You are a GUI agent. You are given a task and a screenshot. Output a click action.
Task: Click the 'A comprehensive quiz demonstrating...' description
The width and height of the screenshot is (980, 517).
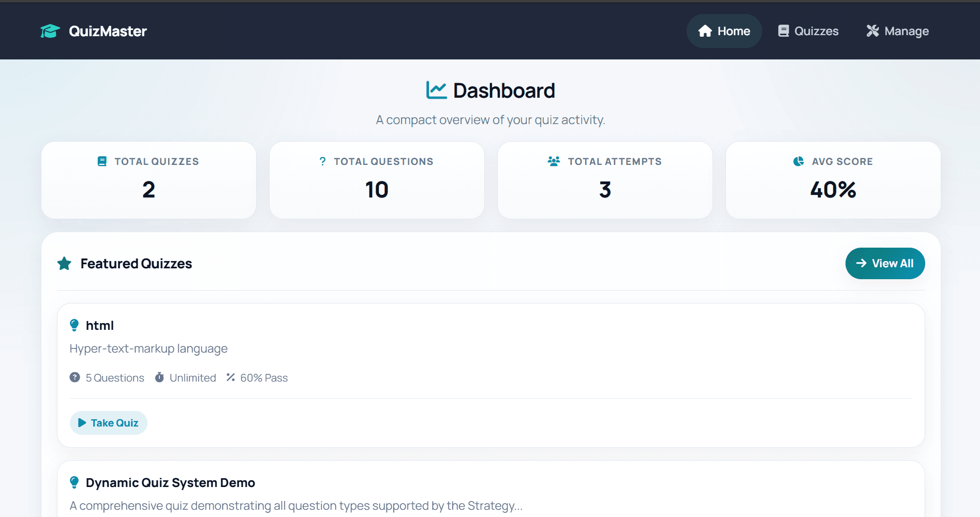[296, 506]
